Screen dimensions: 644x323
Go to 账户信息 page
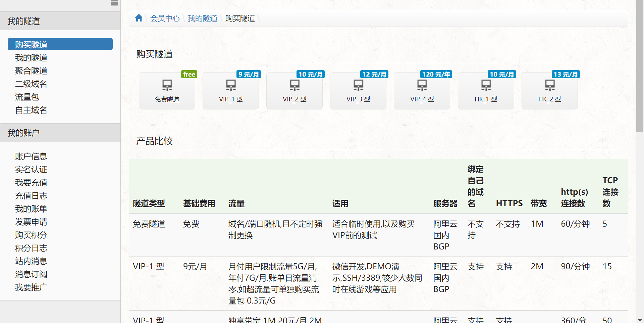[x=31, y=156]
